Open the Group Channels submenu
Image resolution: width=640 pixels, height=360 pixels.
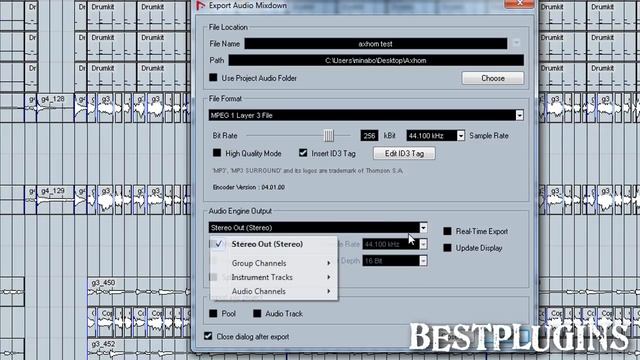273,263
